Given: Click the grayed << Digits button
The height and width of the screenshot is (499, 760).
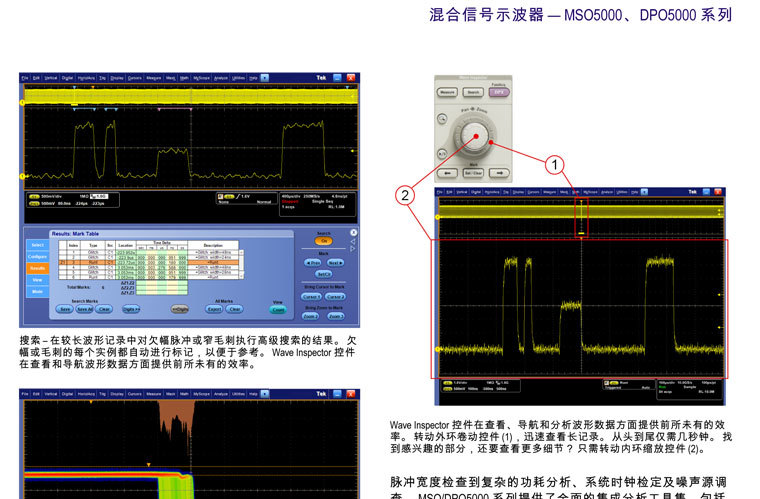Looking at the screenshot, I should (180, 309).
